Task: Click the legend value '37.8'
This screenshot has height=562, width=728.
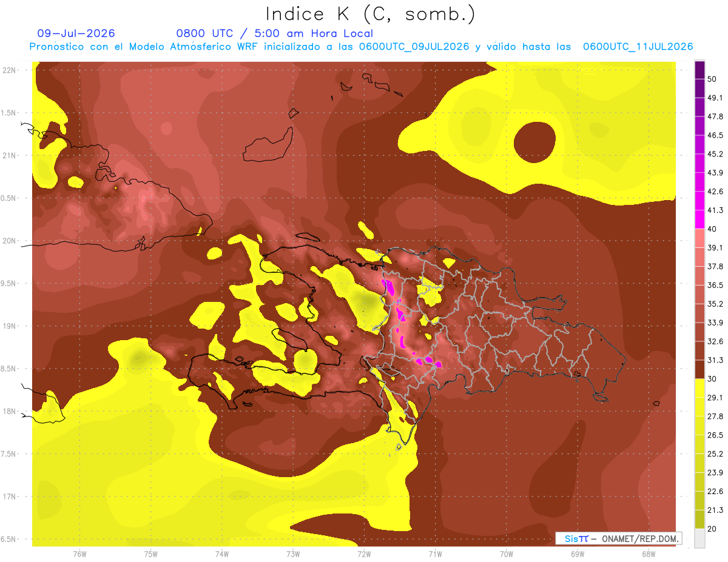Action: [x=715, y=266]
